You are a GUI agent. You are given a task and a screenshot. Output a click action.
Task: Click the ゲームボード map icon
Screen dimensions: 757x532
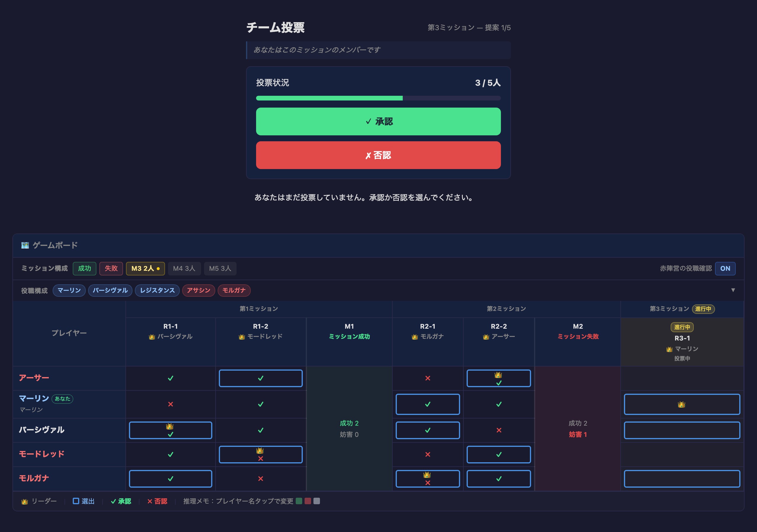pyautogui.click(x=25, y=245)
